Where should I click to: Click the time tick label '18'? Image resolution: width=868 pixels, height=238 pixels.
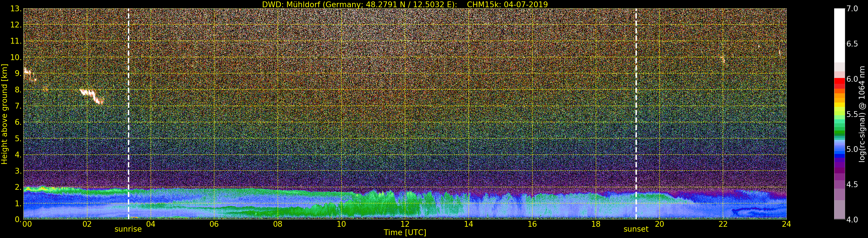click(x=596, y=224)
